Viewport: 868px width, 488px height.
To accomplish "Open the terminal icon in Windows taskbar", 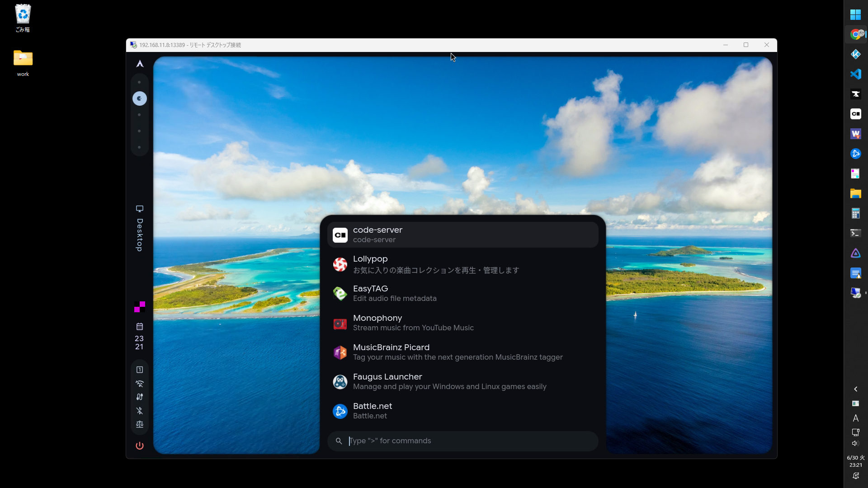I will pyautogui.click(x=855, y=233).
